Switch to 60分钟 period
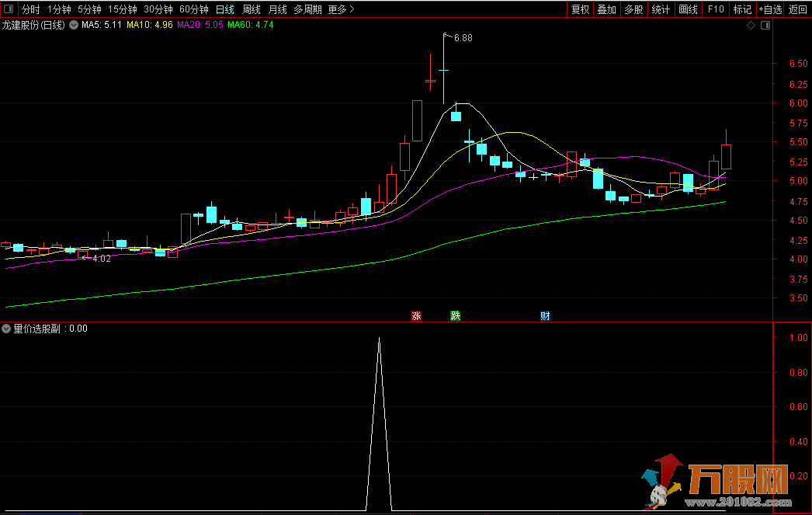Viewport: 812px width, 515px height. 193,9
